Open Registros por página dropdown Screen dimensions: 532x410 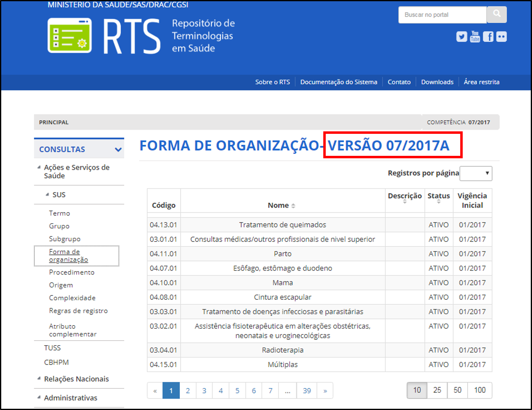click(476, 173)
